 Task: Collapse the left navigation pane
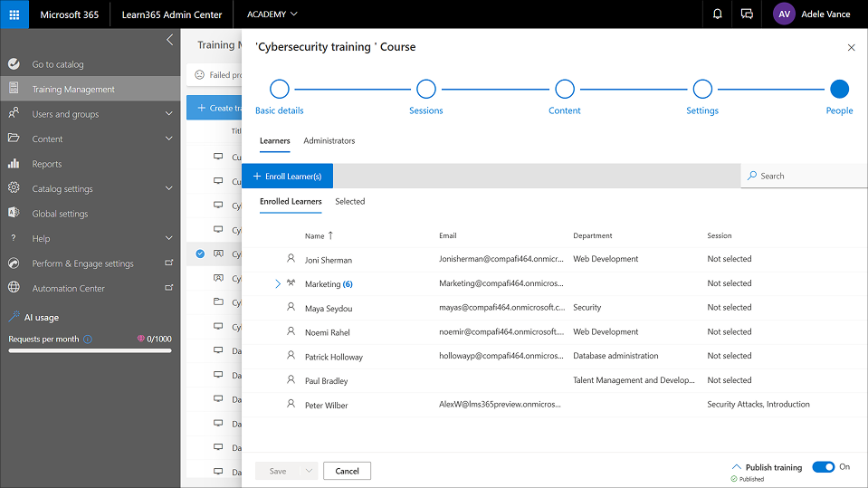(170, 40)
